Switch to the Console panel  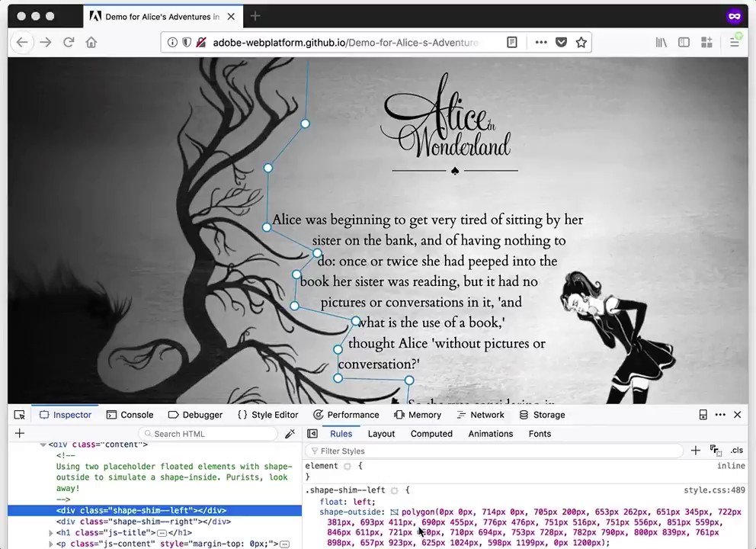click(x=130, y=415)
